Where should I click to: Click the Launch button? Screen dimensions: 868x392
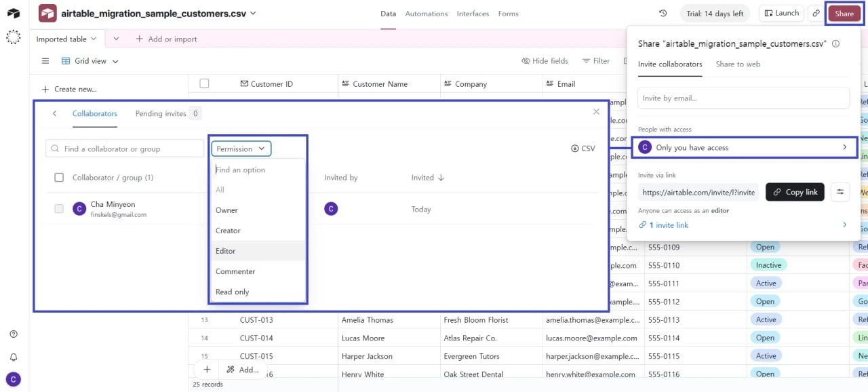point(781,14)
